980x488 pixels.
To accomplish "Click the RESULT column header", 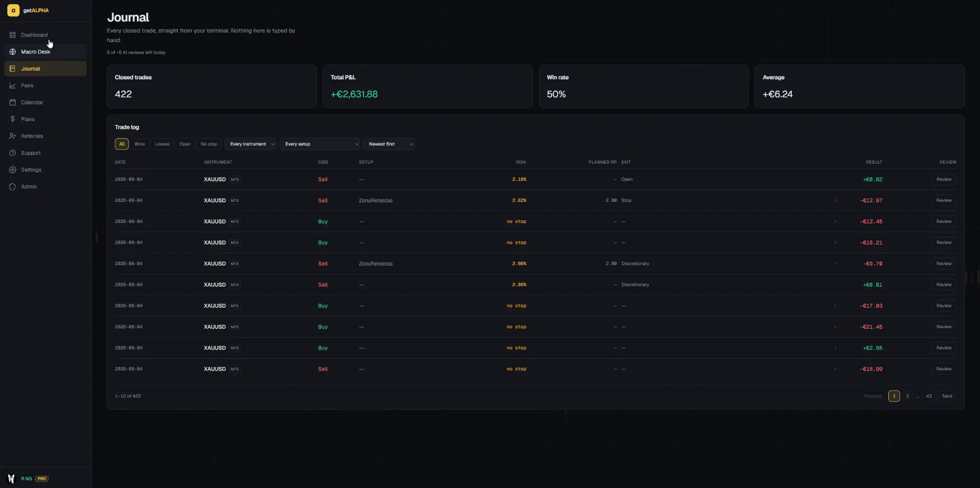I will tap(874, 162).
